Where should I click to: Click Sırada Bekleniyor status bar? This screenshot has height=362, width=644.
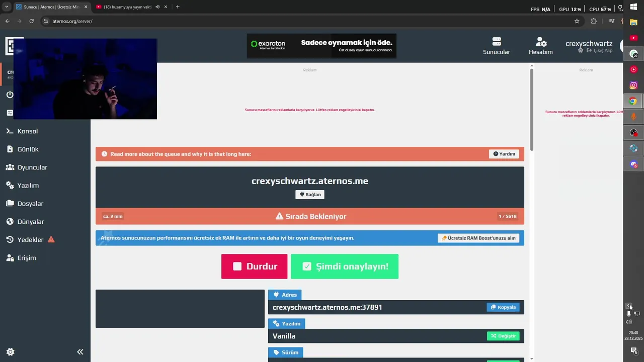point(310,216)
